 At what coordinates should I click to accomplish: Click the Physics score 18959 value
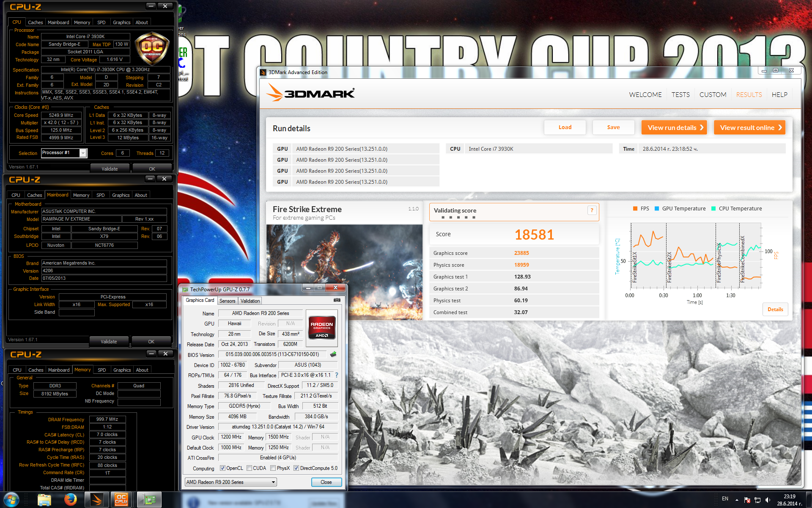coord(521,265)
